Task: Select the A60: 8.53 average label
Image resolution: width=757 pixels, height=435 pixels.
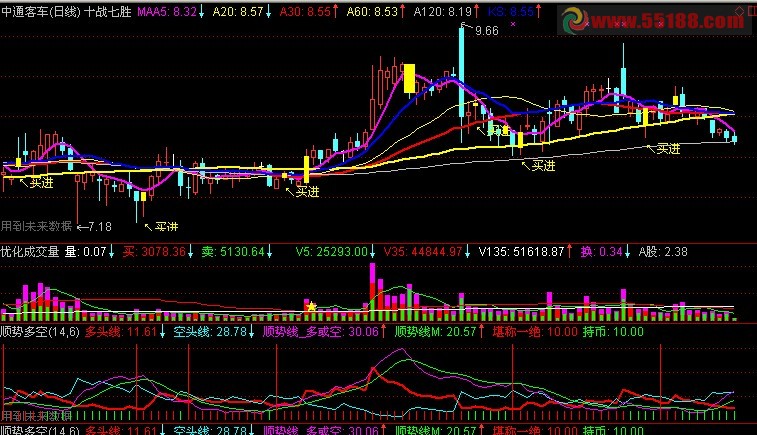Action: click(x=372, y=12)
